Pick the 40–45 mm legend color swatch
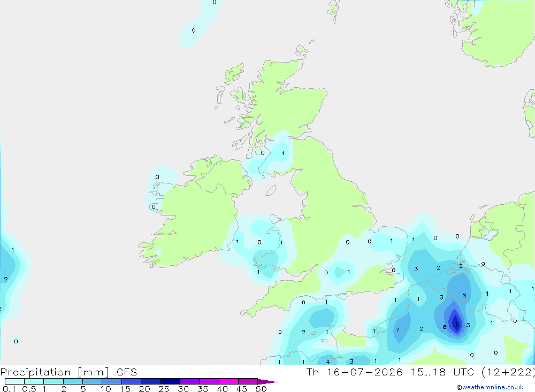The width and height of the screenshot is (535, 392). coord(228,381)
